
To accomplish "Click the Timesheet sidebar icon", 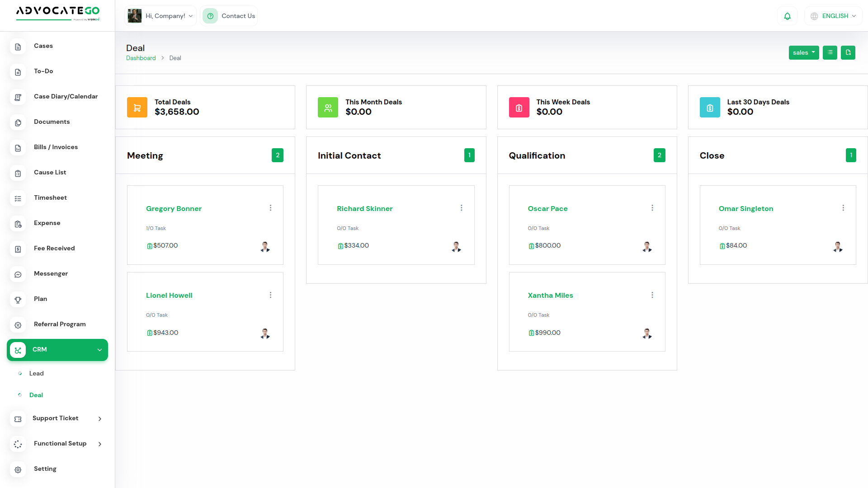I will (18, 198).
